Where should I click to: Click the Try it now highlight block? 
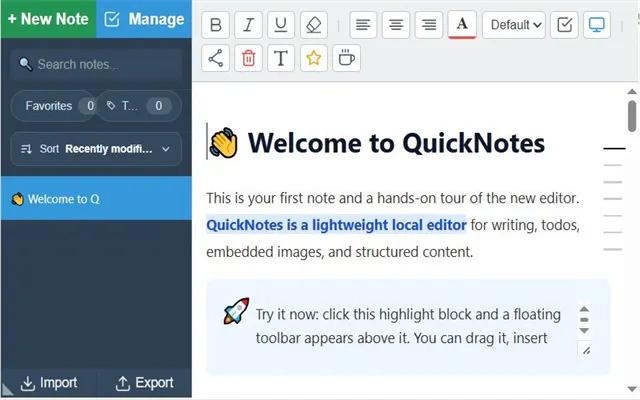coord(409,327)
